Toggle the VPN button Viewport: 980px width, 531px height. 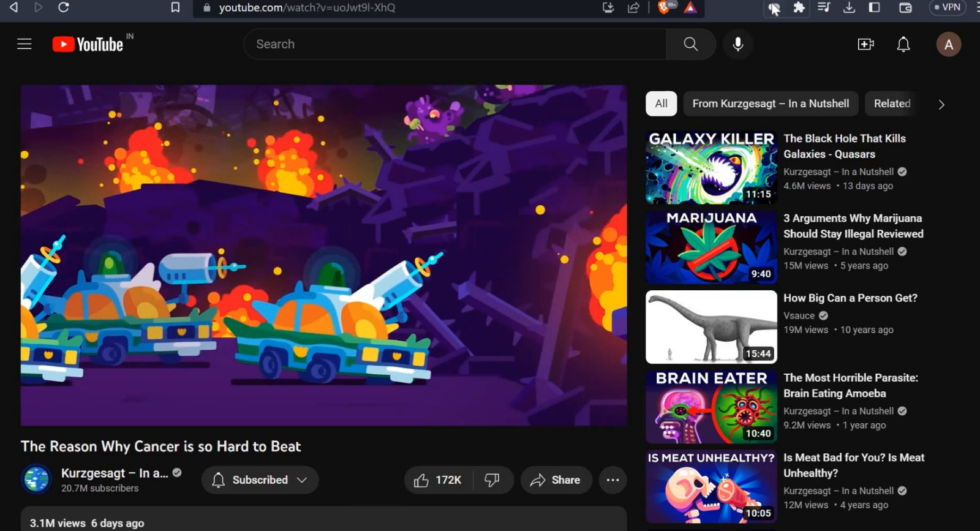point(947,7)
